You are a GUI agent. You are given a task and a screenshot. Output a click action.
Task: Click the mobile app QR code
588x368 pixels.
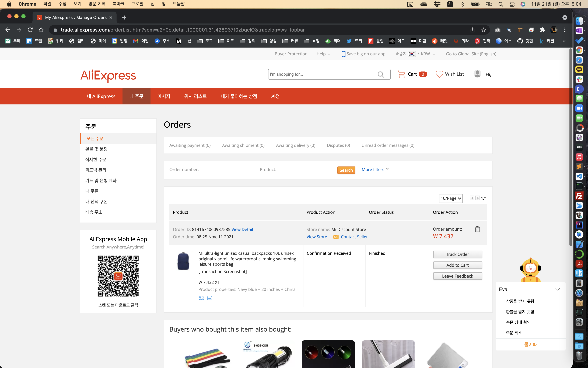point(118,276)
